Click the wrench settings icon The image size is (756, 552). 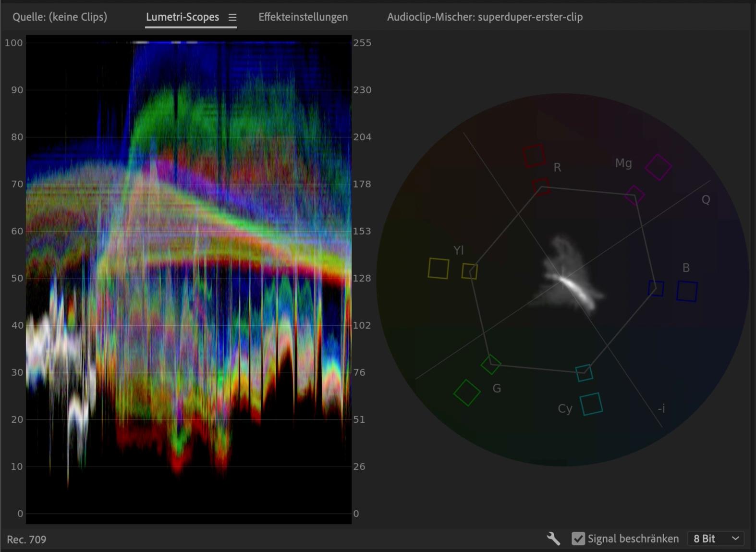(x=553, y=539)
